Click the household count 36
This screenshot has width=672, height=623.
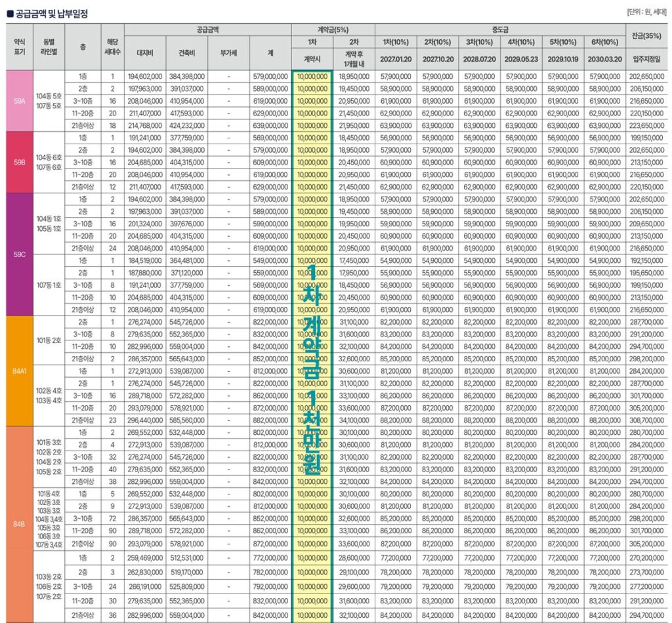(x=113, y=615)
